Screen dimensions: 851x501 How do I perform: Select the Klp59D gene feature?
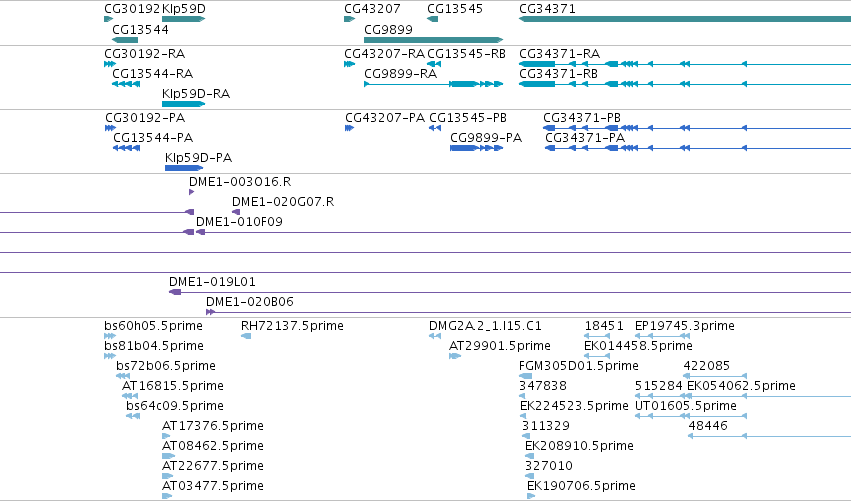[183, 19]
